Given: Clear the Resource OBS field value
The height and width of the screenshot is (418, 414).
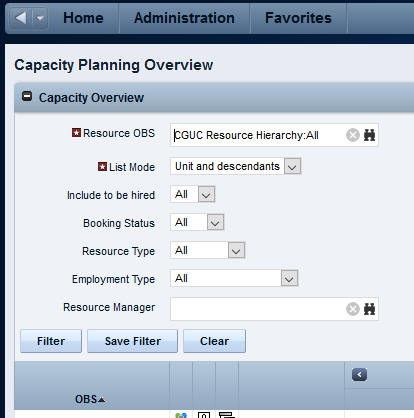Looking at the screenshot, I should [353, 135].
